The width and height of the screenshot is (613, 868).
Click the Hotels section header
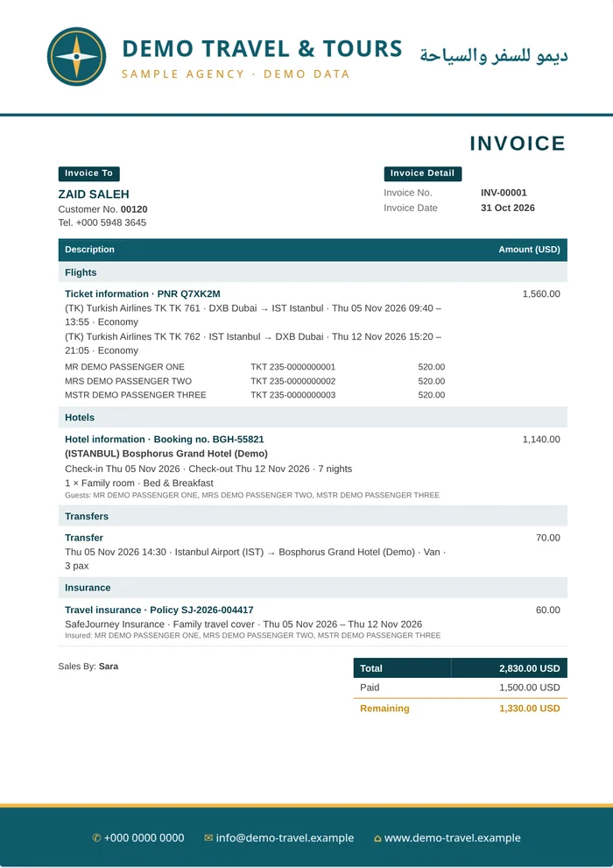click(313, 418)
